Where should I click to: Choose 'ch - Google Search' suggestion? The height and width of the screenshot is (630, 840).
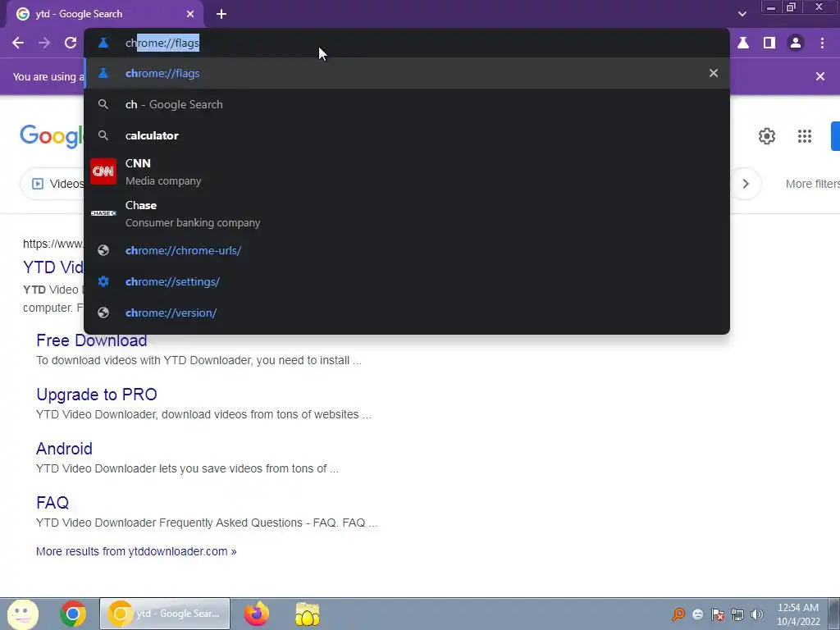(407, 104)
